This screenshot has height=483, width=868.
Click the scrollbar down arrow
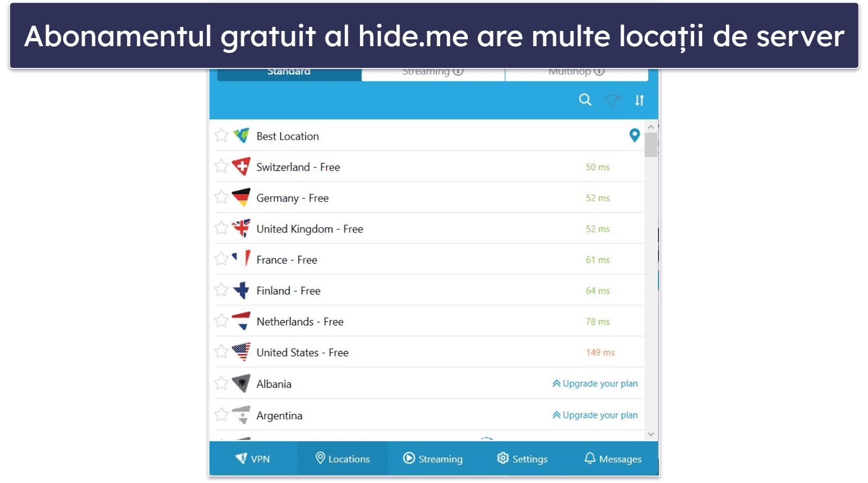(651, 434)
